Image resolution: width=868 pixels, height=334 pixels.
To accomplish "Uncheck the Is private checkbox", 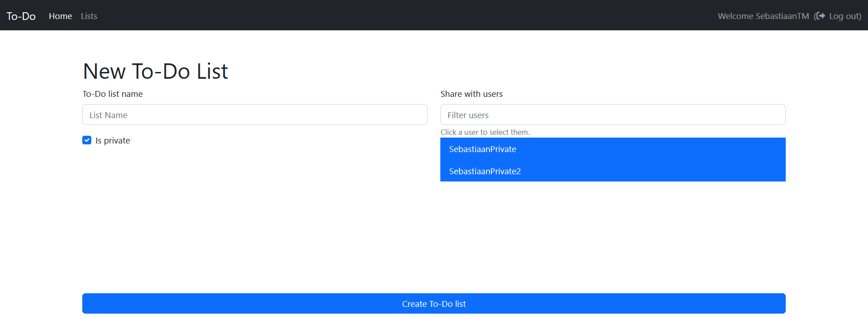I will point(87,140).
